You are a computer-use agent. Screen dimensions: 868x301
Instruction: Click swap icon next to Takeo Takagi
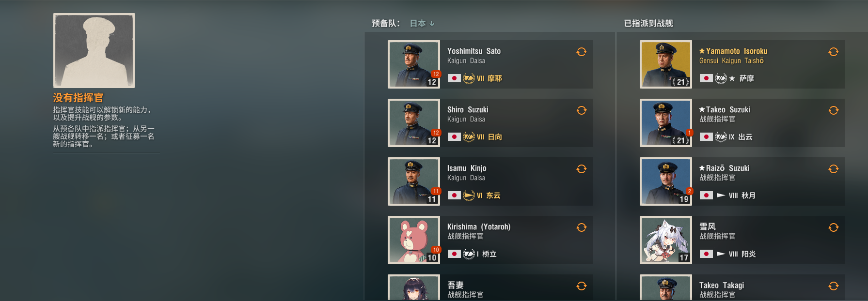[x=834, y=286]
